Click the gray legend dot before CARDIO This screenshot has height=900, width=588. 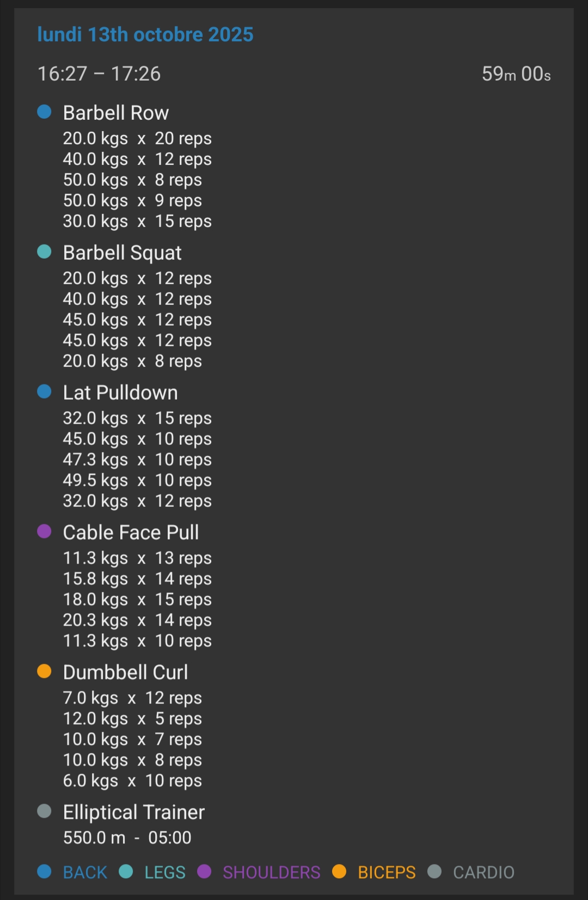pos(434,872)
